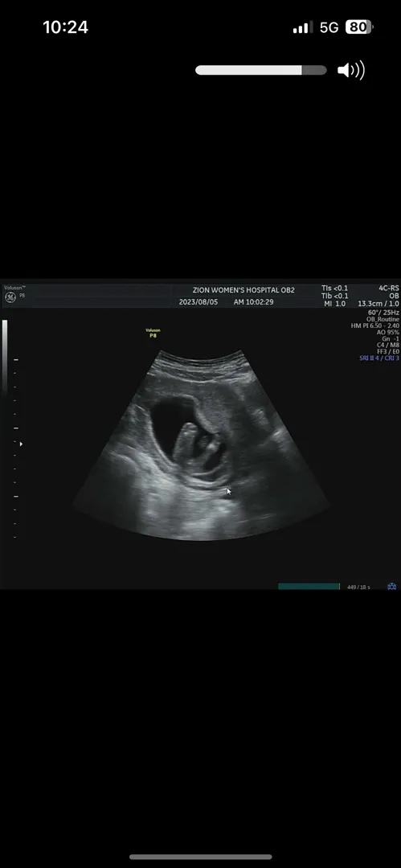Image resolution: width=401 pixels, height=868 pixels.
Task: Tap the GE logo on the ultrasound
Action: [x=10, y=297]
